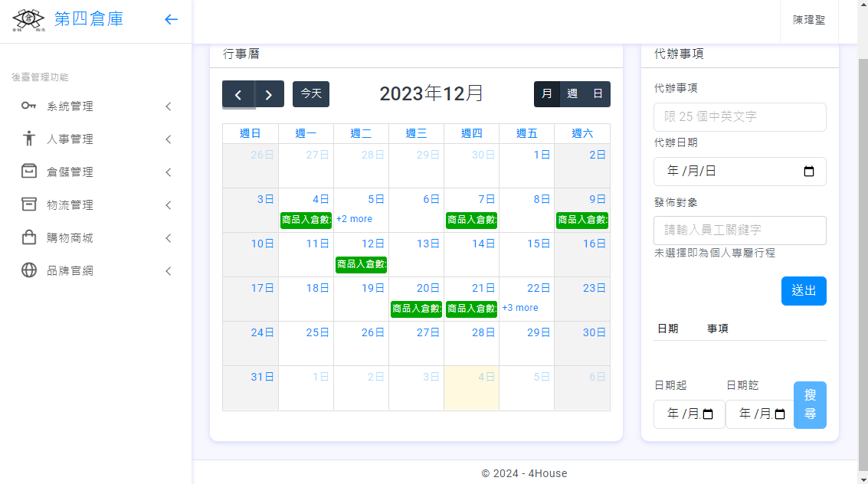Focus the 日期起 date field
Image resolution: width=868 pixels, height=484 pixels.
689,414
